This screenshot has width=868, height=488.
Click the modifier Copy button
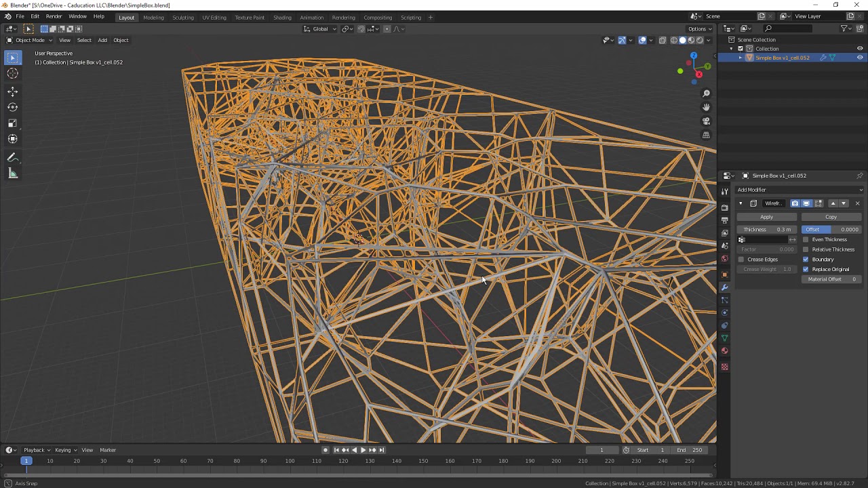click(x=831, y=217)
